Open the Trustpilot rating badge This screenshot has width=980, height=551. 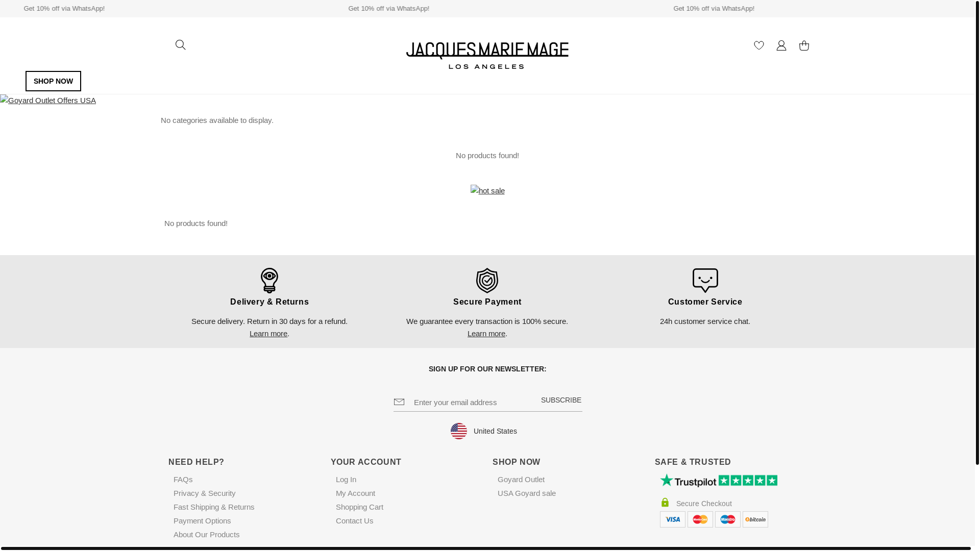click(719, 480)
